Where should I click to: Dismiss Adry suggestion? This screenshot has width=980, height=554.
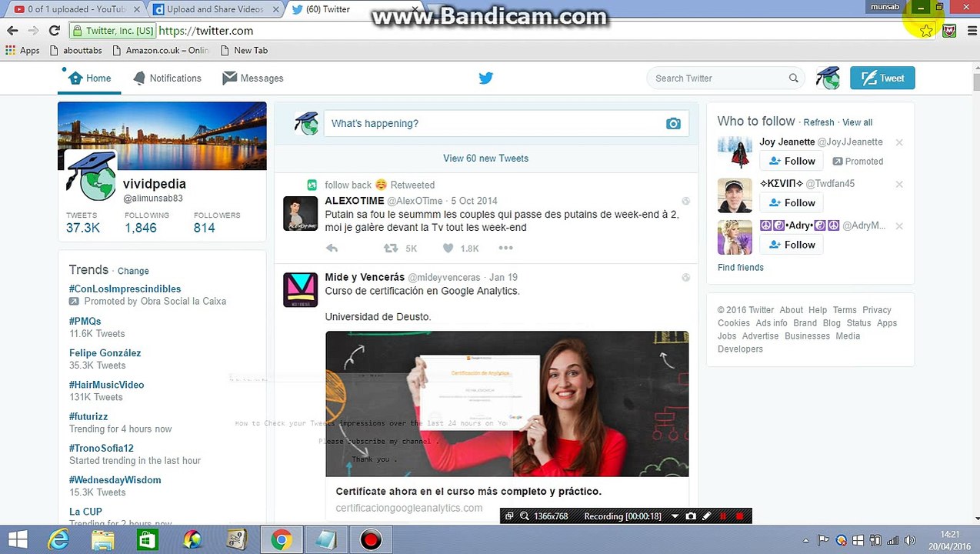[899, 225]
